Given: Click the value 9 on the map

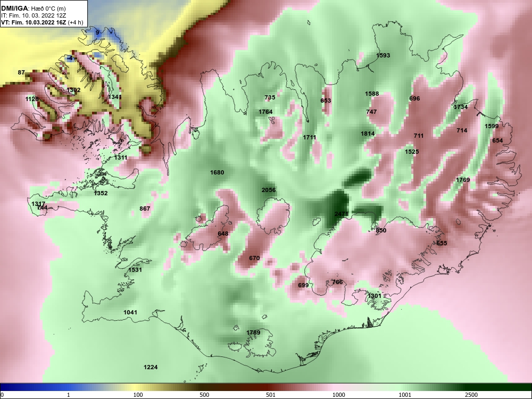Looking at the screenshot, I should (x=97, y=32).
